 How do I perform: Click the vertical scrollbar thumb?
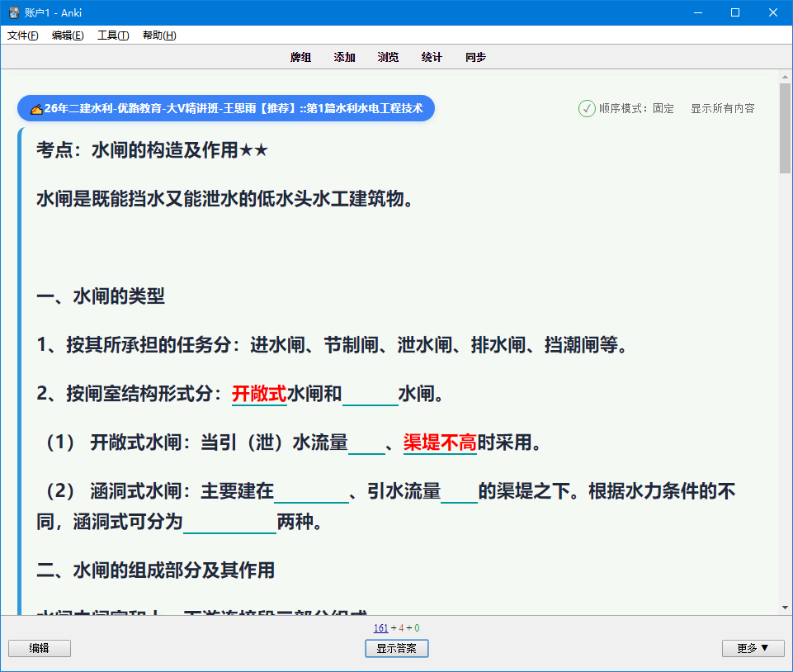[x=785, y=129]
